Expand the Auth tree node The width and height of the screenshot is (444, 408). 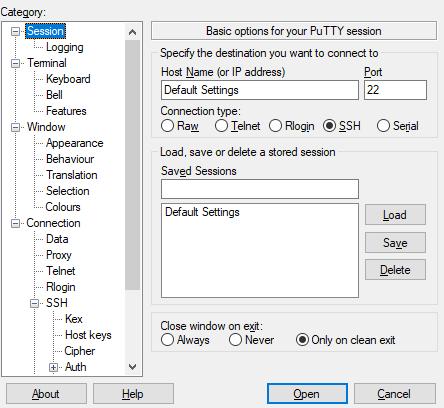point(53,367)
